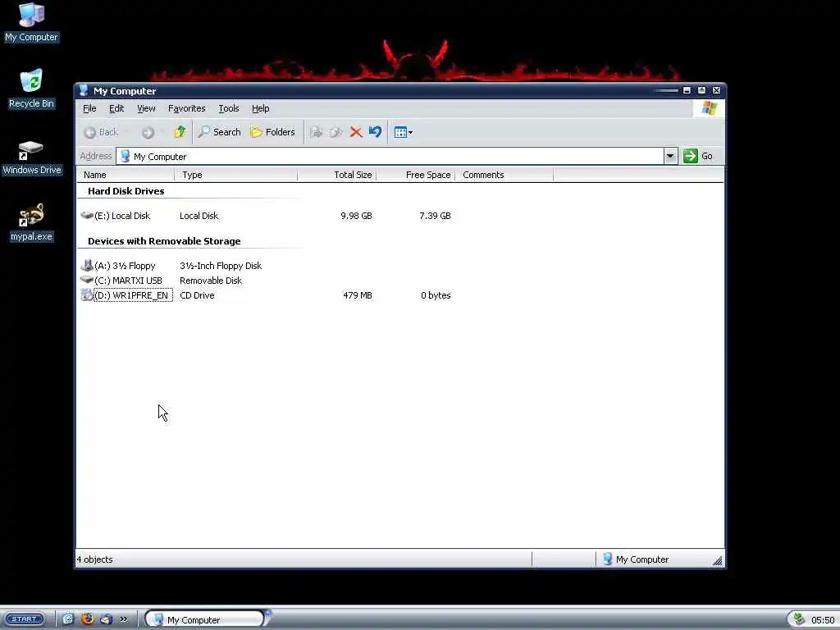
Task: Click the resize grip in status bar corner
Action: [717, 561]
